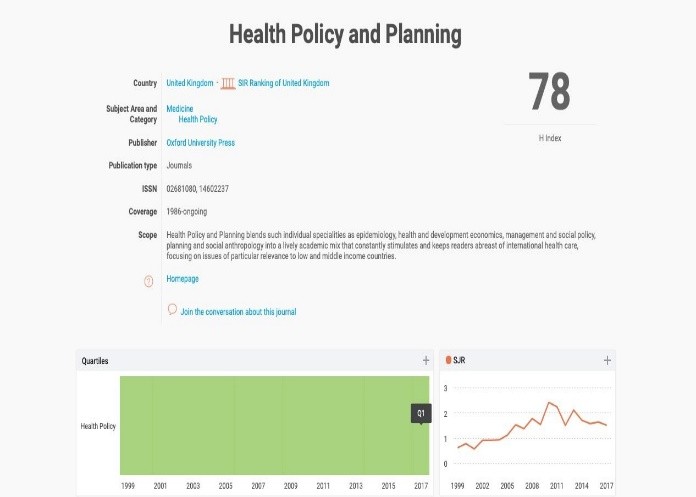Expand the Quartiles panel with plus icon

tap(426, 360)
